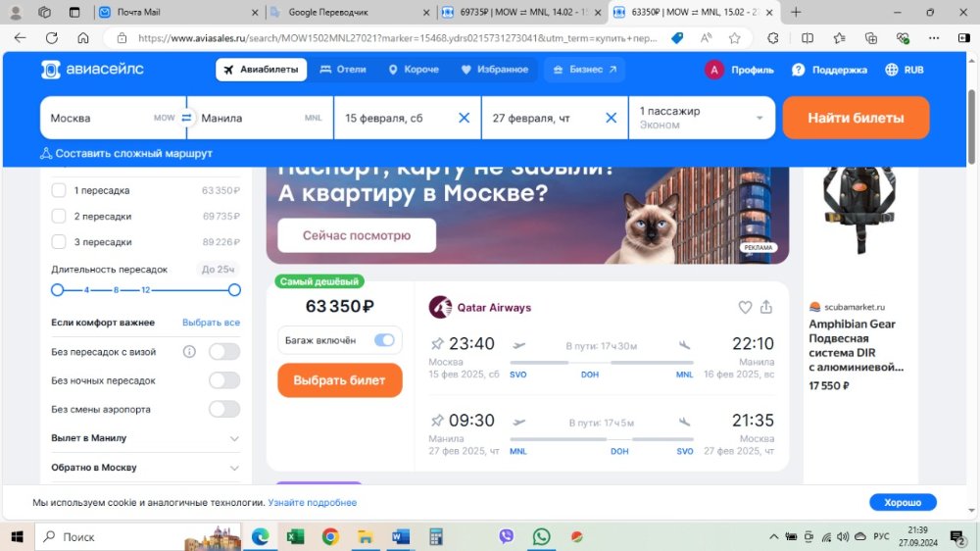
Task: Toggle Без смены аэропорта switch
Action: coord(224,409)
